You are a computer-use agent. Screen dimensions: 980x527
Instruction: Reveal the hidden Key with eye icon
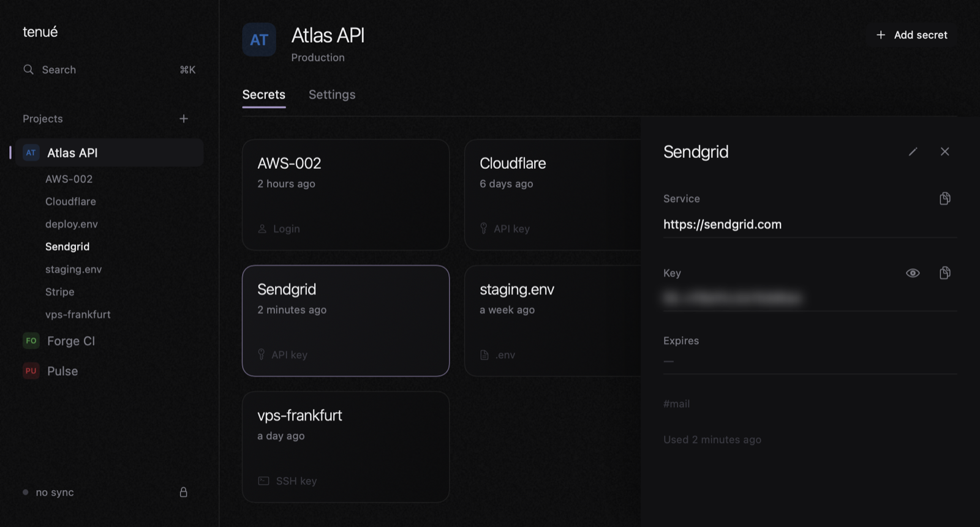pos(913,273)
